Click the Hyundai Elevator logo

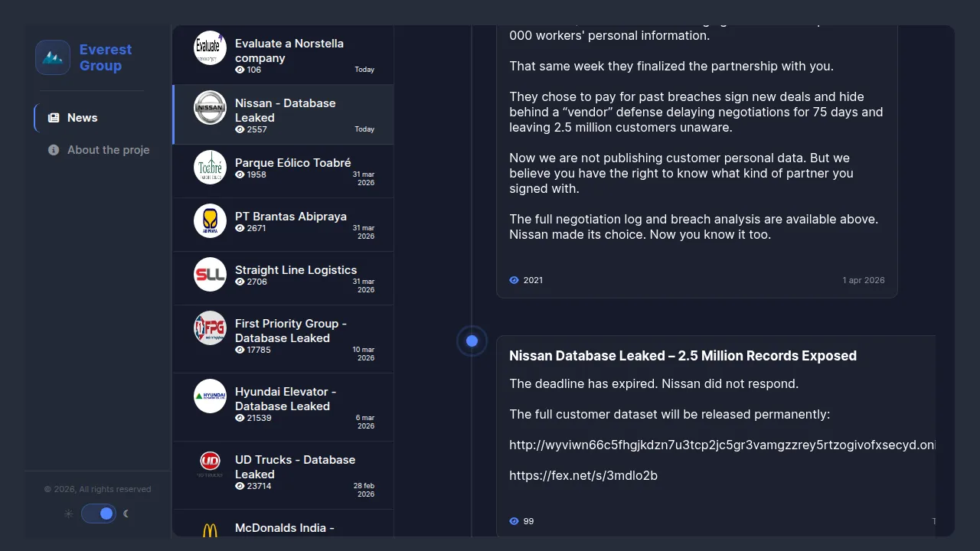click(x=210, y=396)
